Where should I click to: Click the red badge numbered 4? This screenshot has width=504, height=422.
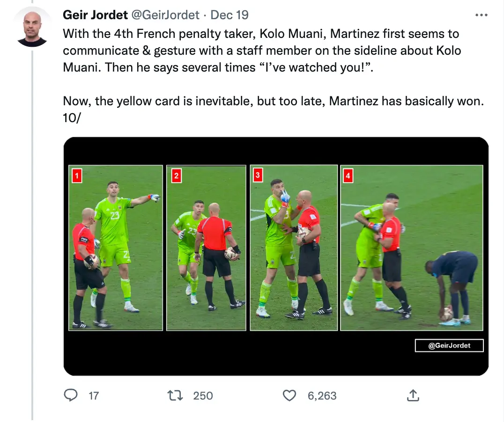348,175
